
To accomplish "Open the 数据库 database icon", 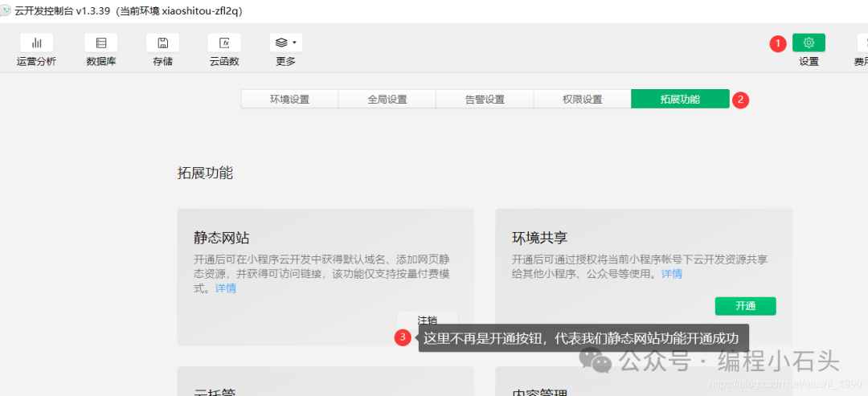I will [101, 43].
